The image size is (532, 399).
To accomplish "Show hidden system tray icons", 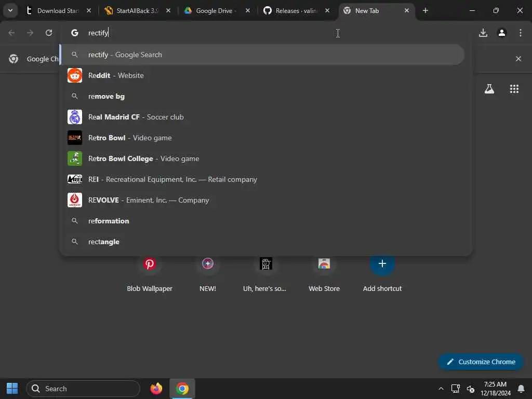I will [441, 389].
